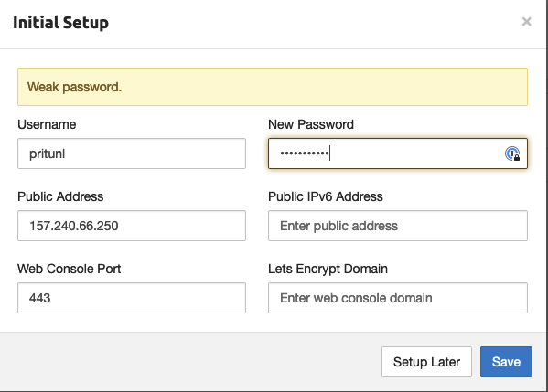Choose Setup Later to skip configuration

(426, 362)
